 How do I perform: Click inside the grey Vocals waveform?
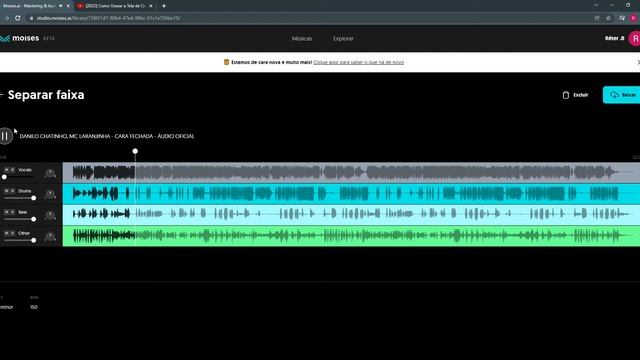(351, 173)
